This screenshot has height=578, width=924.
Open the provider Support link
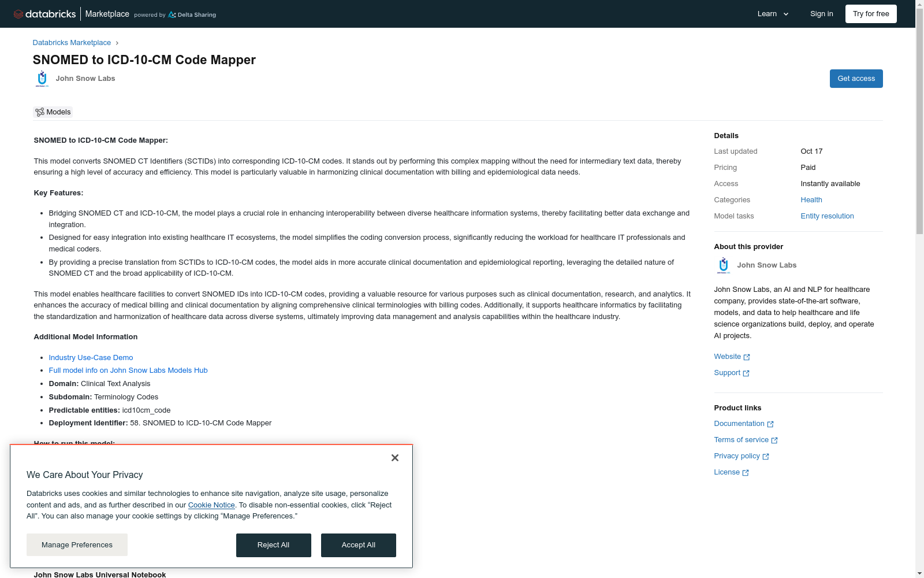(727, 373)
